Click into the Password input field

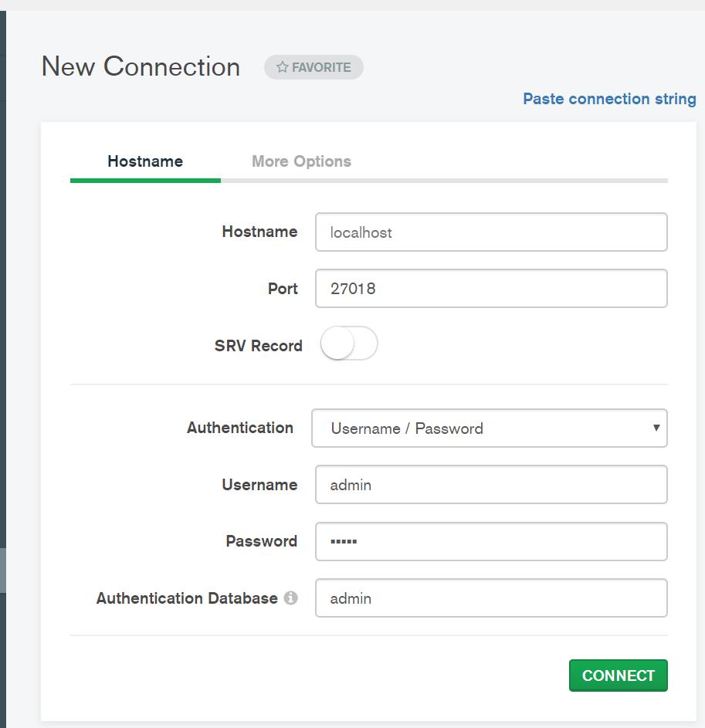(x=491, y=541)
